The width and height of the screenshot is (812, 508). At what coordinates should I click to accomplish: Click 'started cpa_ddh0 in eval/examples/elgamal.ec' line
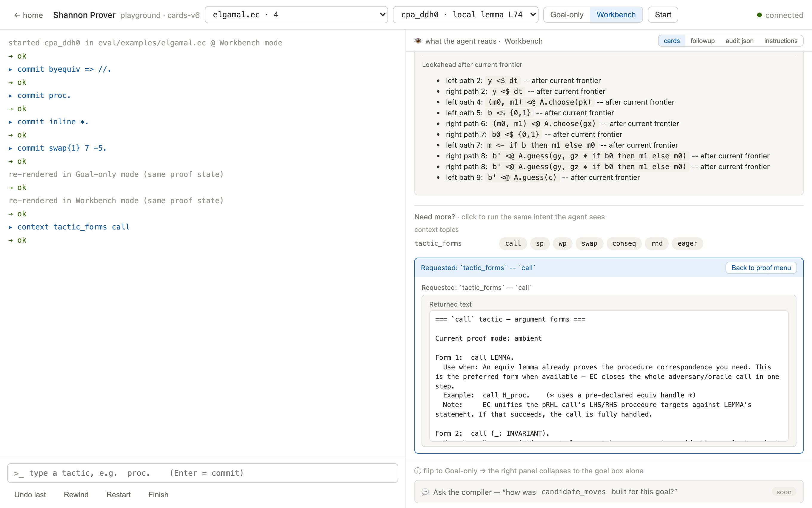(145, 43)
